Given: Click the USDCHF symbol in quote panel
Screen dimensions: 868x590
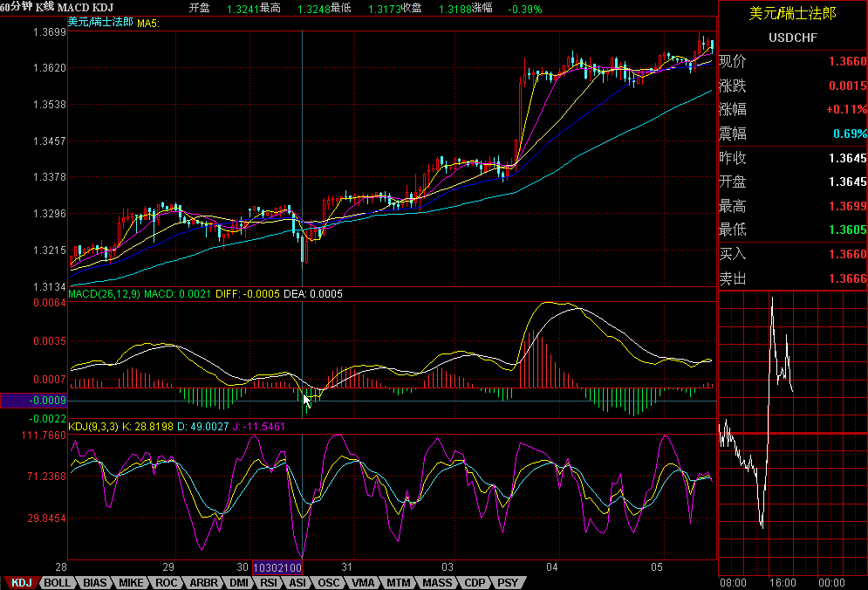Looking at the screenshot, I should 792,38.
